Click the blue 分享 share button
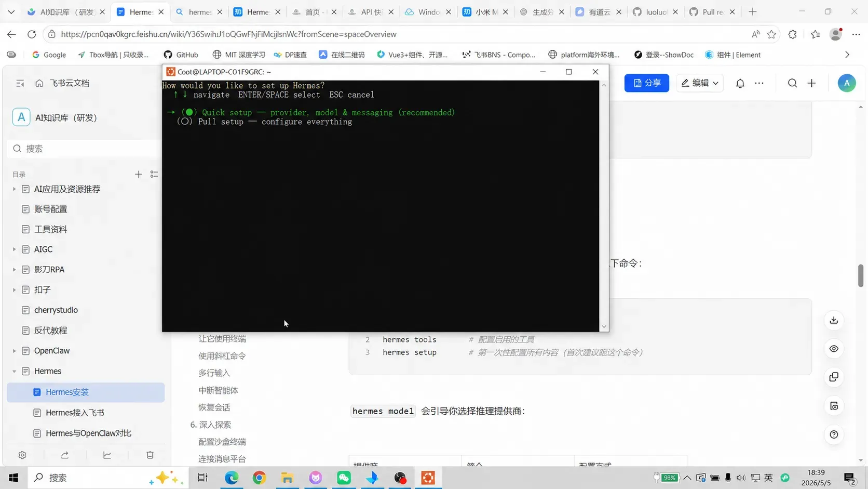 click(646, 83)
